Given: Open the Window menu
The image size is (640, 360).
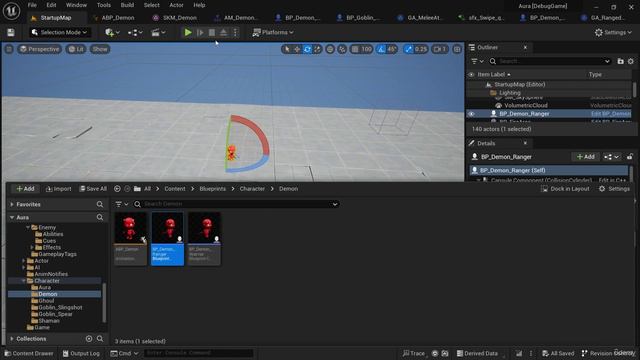Looking at the screenshot, I should pyautogui.click(x=76, y=5).
